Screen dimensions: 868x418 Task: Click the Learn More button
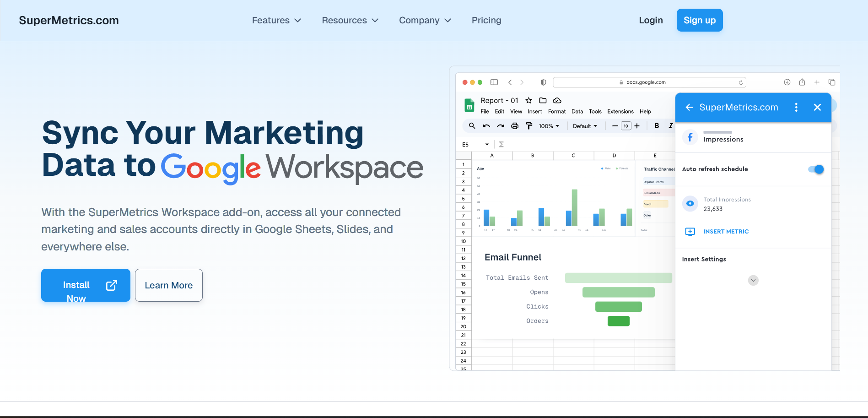(x=169, y=285)
